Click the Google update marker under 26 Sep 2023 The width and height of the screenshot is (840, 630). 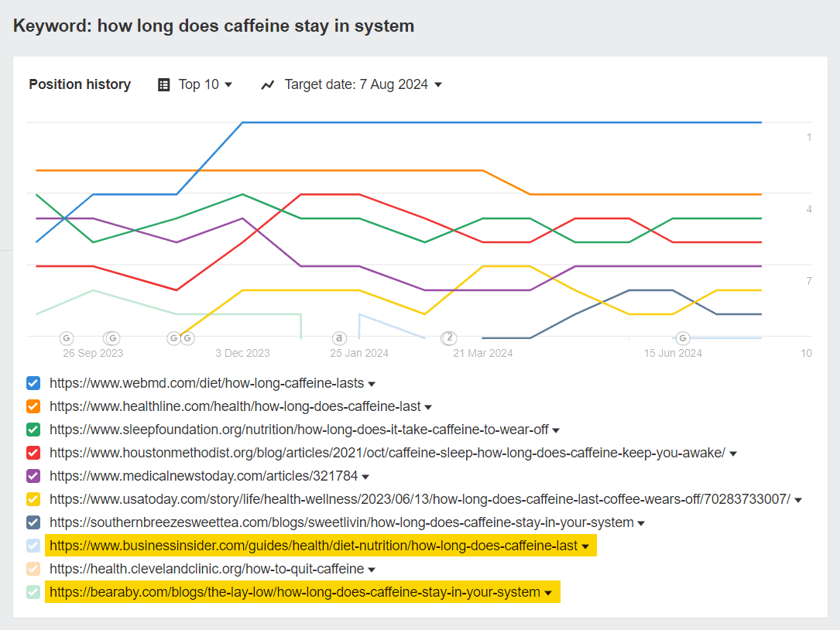click(67, 338)
